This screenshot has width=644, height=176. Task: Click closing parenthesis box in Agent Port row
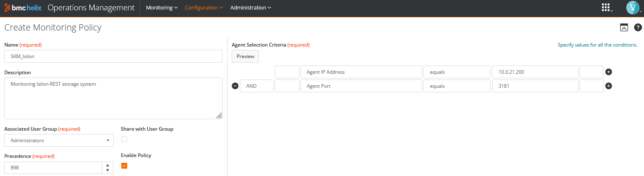592,86
